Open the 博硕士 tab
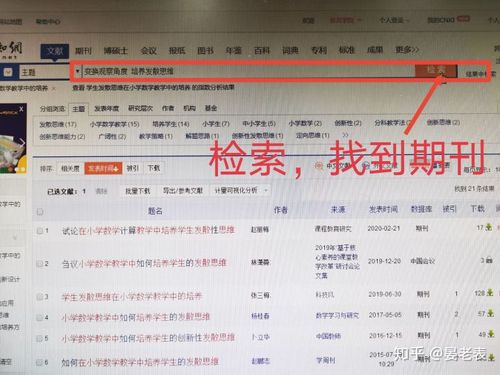This screenshot has width=500, height=375. pos(115,51)
